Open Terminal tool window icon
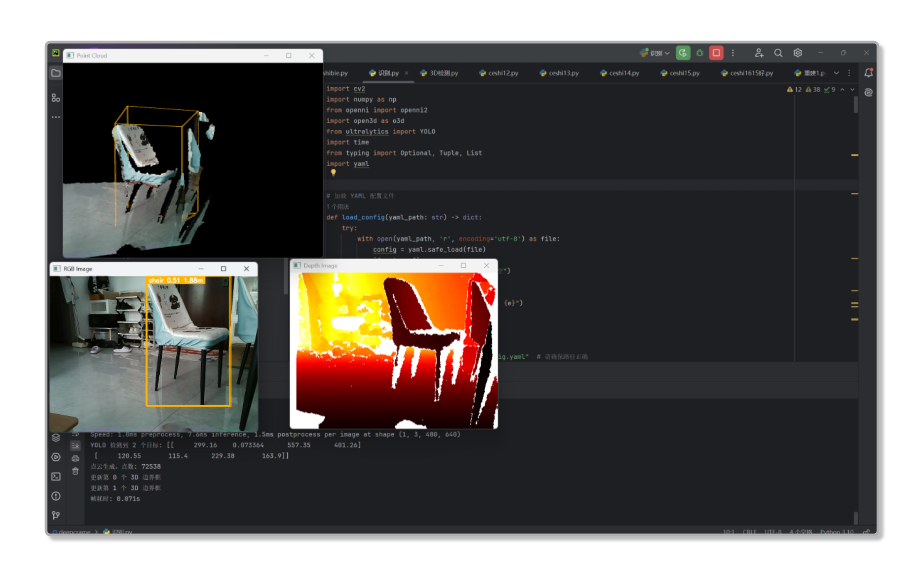This screenshot has height=577, width=924. pyautogui.click(x=56, y=477)
